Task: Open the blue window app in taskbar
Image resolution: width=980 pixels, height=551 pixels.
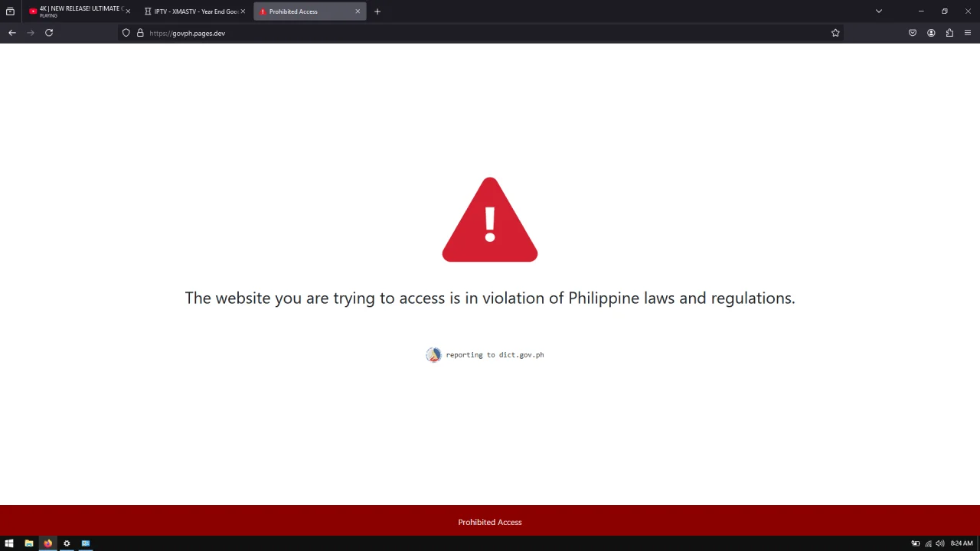Action: (86, 543)
